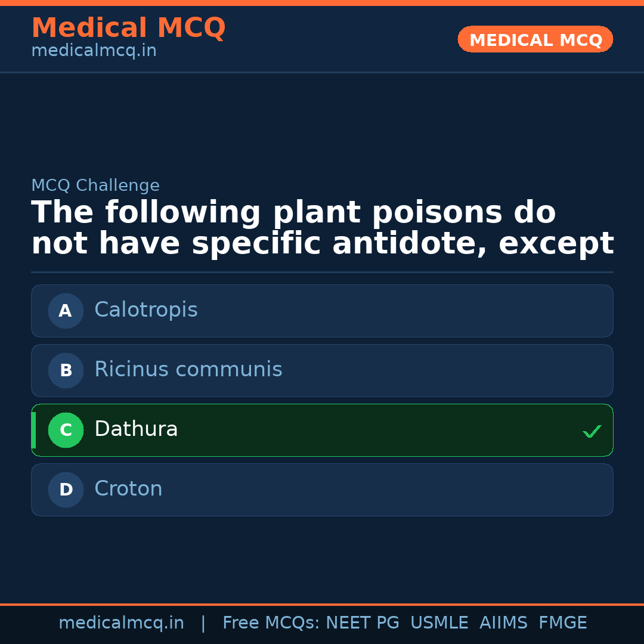Select answer option Croton

click(x=322, y=490)
